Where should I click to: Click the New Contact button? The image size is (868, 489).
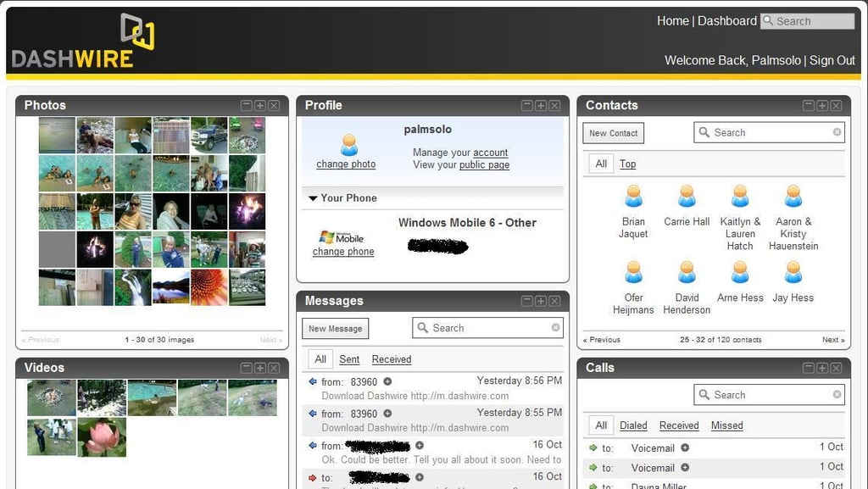click(x=614, y=133)
